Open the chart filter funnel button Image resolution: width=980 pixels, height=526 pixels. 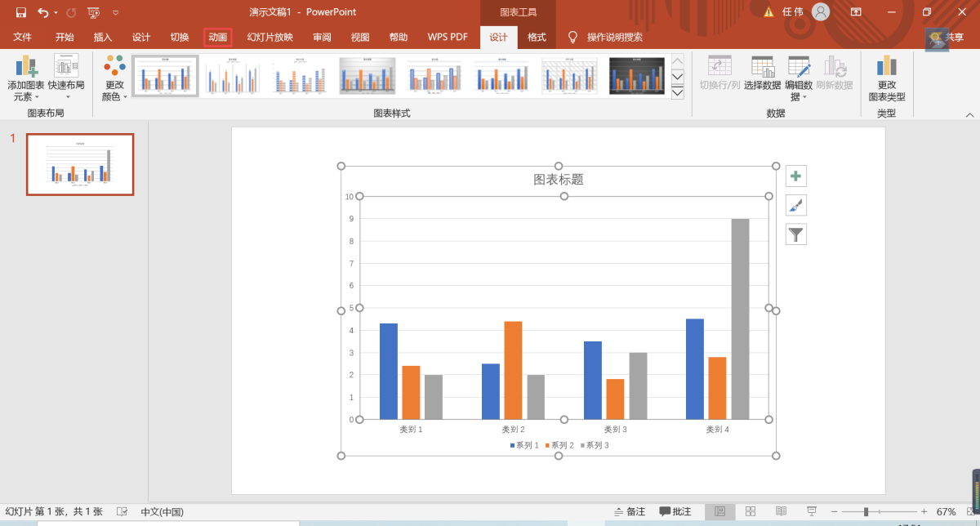[795, 235]
